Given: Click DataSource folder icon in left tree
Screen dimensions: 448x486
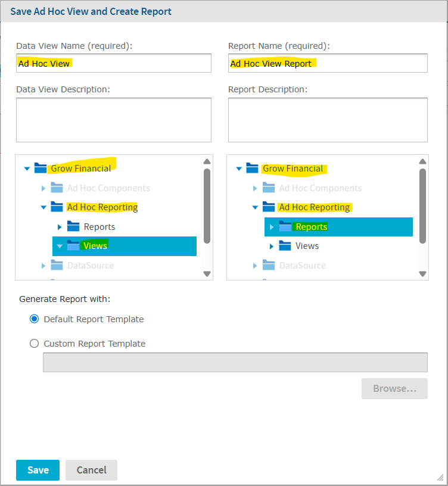Looking at the screenshot, I should (57, 266).
